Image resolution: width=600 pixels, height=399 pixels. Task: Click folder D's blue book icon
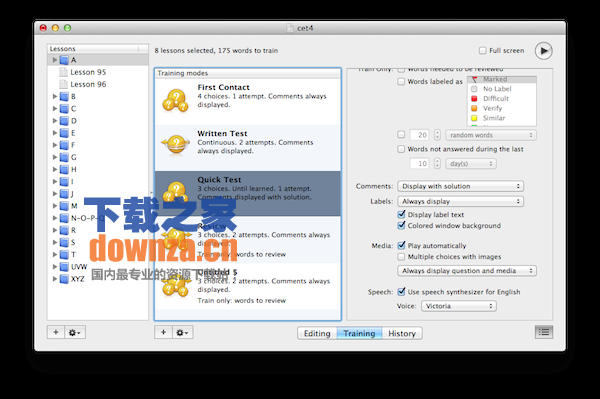pos(64,121)
